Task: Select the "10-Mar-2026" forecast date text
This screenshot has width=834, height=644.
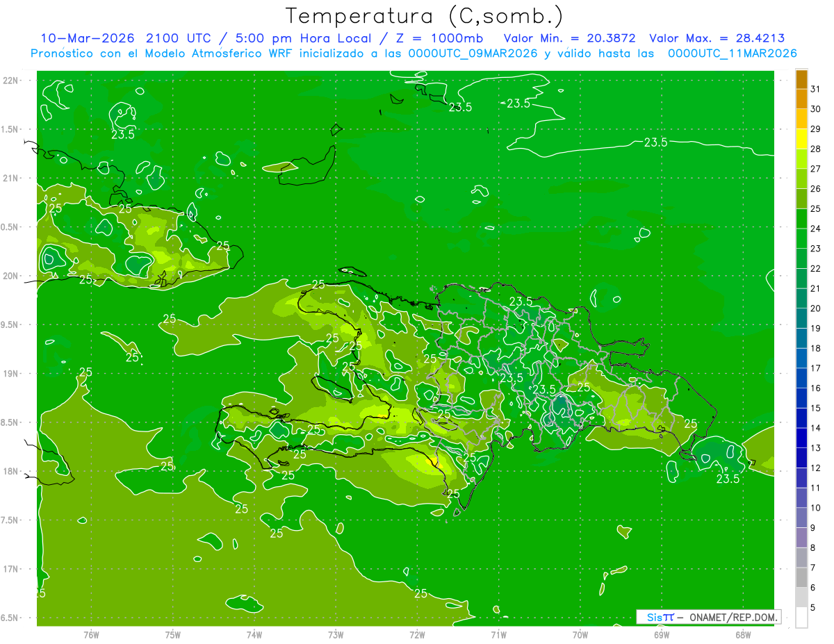Action: 87,38
